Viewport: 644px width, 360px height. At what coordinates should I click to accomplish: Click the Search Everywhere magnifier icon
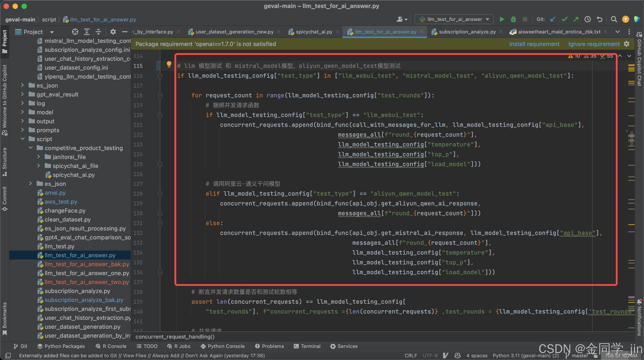click(x=614, y=19)
